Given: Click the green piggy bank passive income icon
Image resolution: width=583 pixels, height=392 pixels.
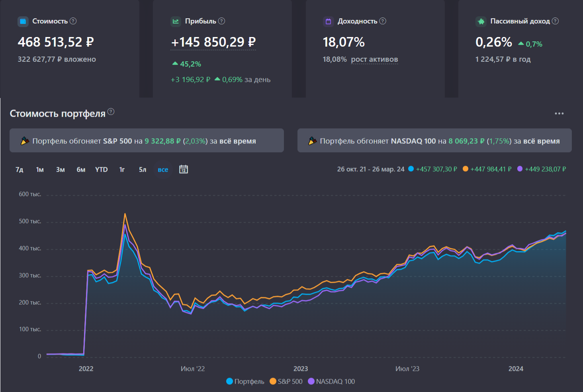Looking at the screenshot, I should point(481,22).
